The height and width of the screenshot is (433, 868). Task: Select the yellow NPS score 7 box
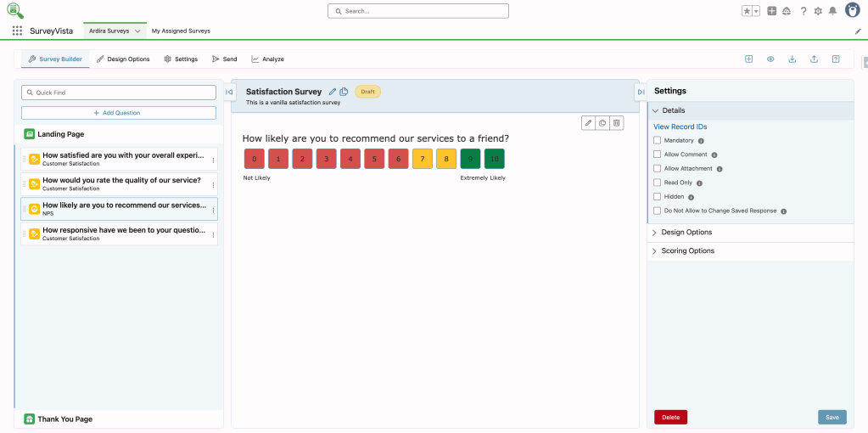[423, 159]
